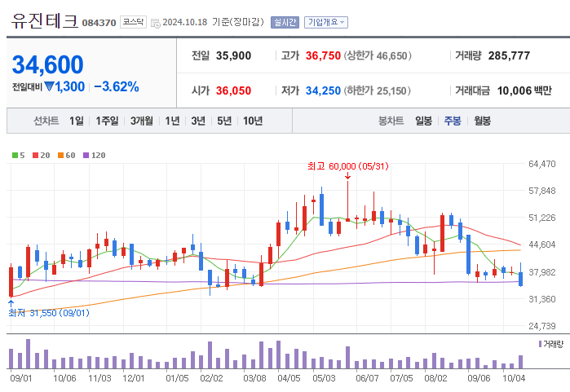Click the 코스닥 market badge
Image resolution: width=570 pixels, height=392 pixels.
pos(133,22)
